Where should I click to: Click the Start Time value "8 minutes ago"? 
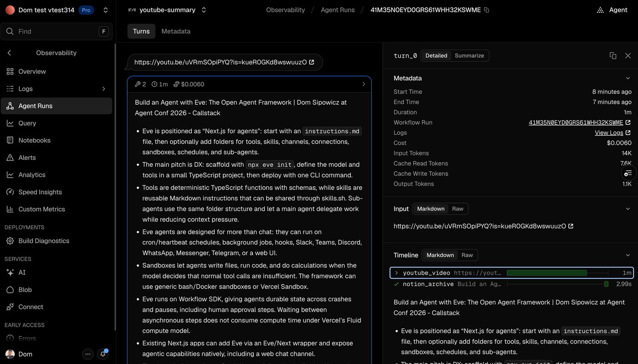(x=612, y=92)
